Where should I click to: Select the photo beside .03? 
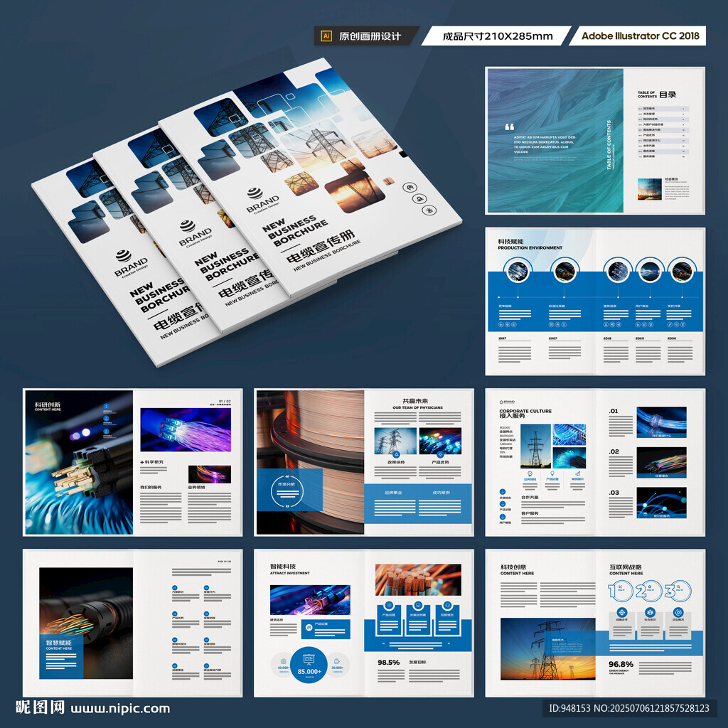tap(661, 503)
